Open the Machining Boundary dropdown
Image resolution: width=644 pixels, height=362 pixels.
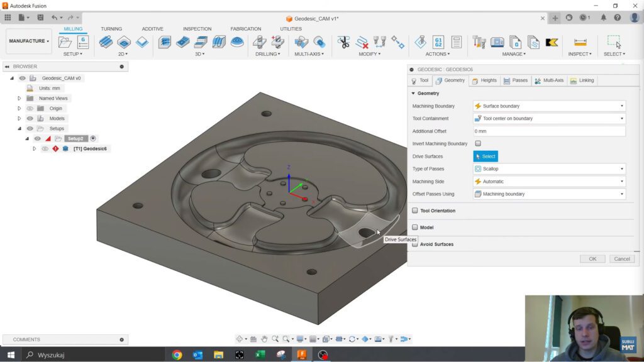(x=549, y=106)
